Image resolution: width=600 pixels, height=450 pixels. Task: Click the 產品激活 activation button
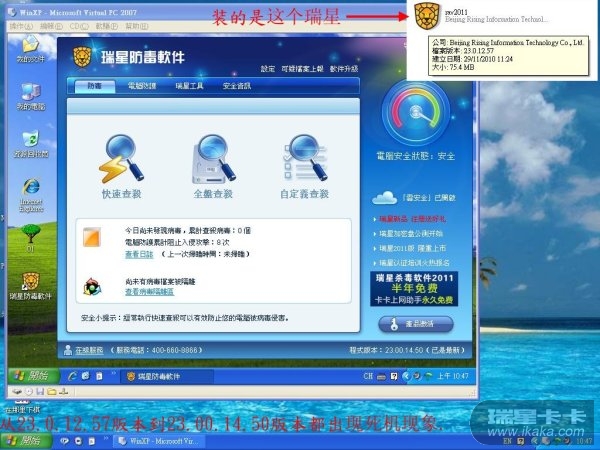coord(416,324)
